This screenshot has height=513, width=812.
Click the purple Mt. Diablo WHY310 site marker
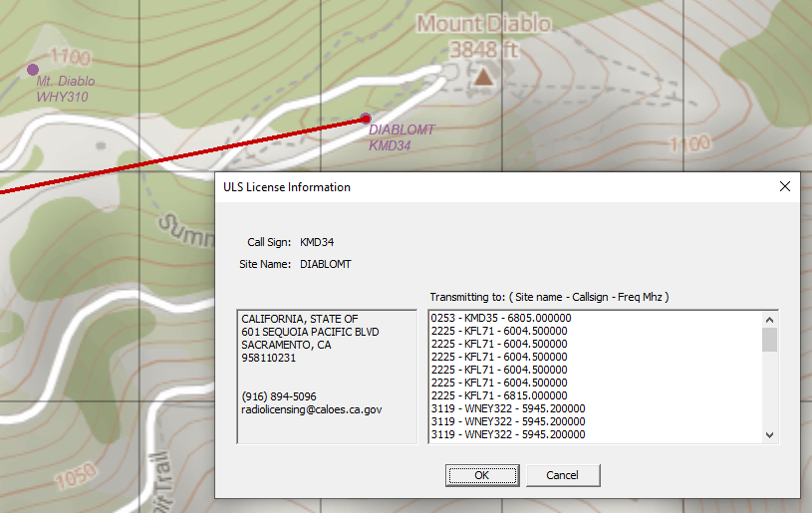coord(33,70)
